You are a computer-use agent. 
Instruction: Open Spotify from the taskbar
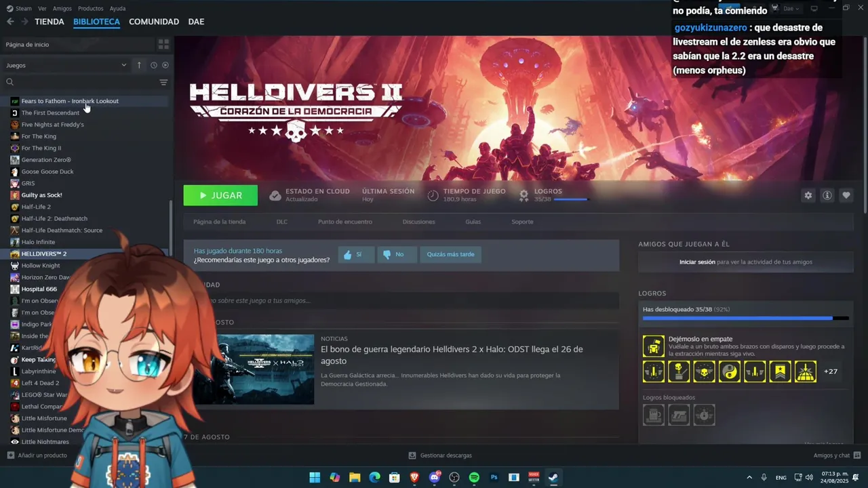[474, 477]
